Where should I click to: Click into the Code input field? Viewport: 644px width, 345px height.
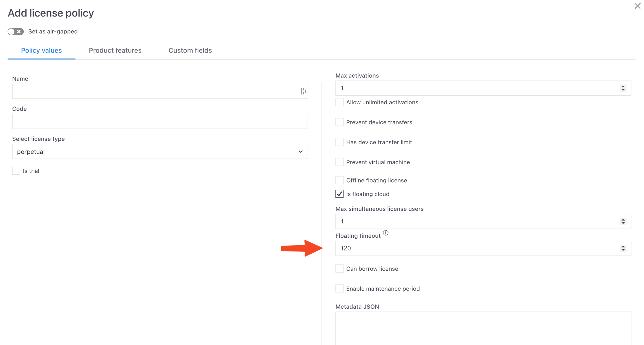coord(160,121)
